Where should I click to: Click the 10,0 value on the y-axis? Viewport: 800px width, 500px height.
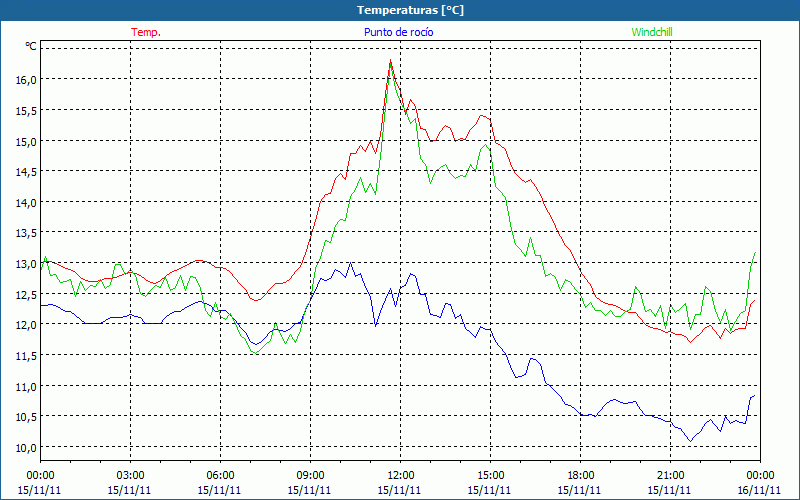(x=26, y=447)
